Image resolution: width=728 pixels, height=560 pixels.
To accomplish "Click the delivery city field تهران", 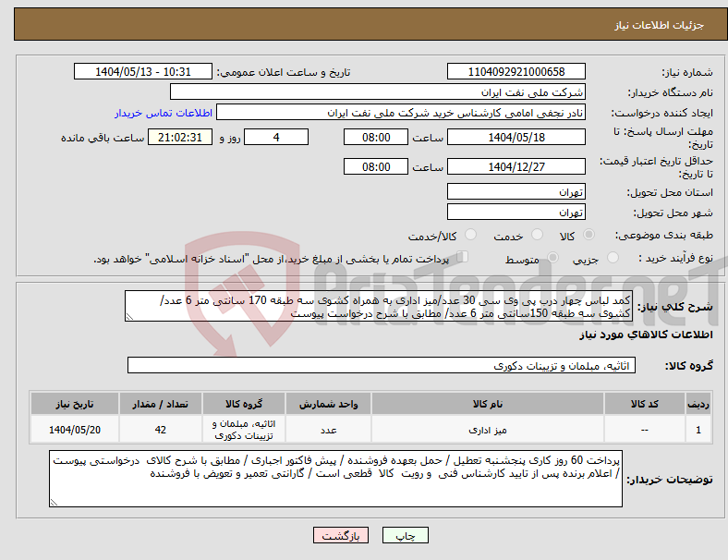I will [x=516, y=212].
